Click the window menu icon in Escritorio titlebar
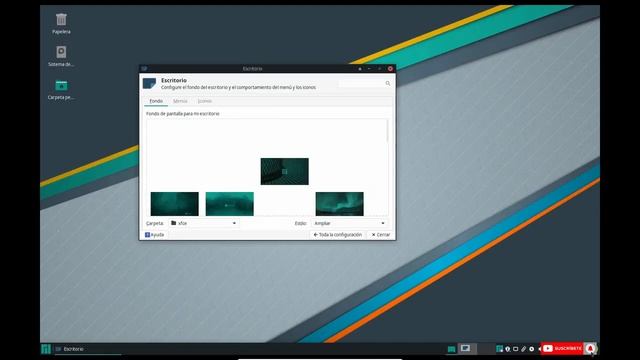Image resolution: width=640 pixels, height=360 pixels. 144,69
